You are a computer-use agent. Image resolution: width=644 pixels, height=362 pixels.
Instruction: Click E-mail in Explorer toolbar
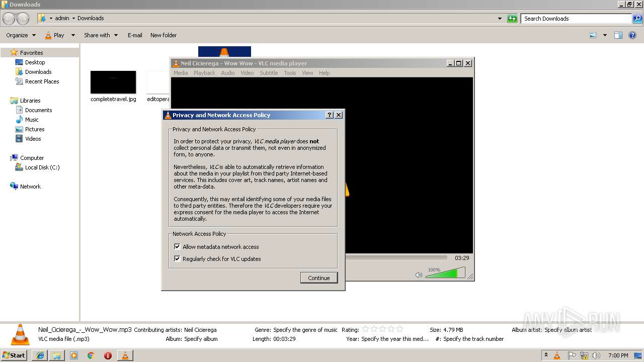tap(135, 35)
